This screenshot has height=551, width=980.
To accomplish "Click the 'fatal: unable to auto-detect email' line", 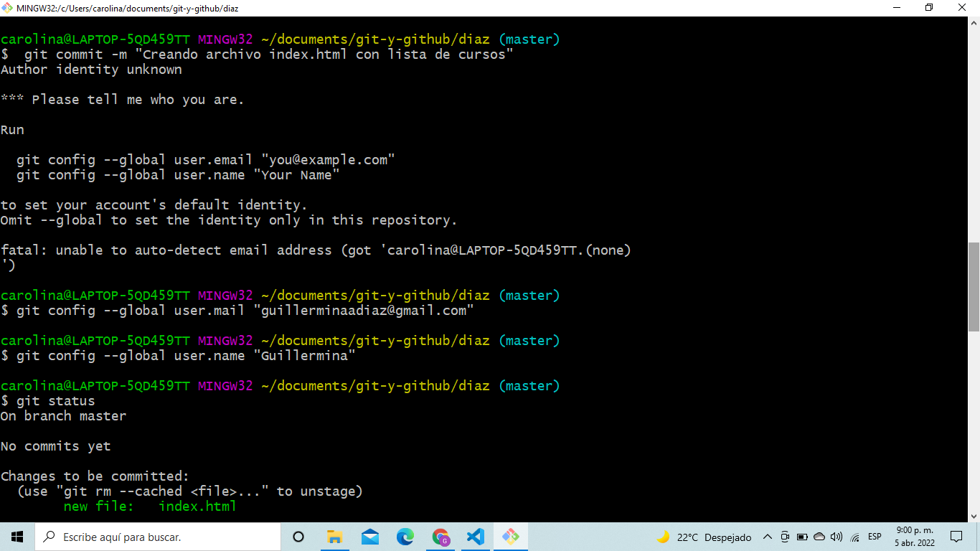I will click(316, 250).
